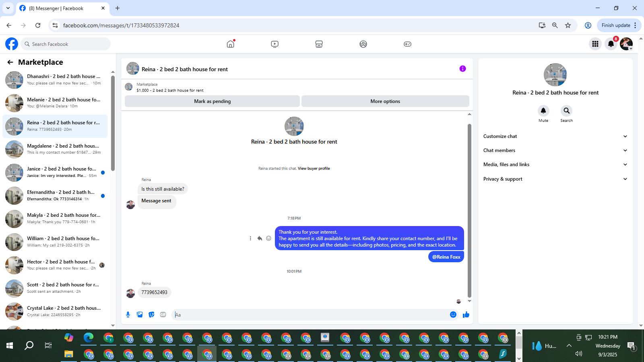React to the message smiley icon
Screen dimensions: 644x362
click(x=268, y=239)
